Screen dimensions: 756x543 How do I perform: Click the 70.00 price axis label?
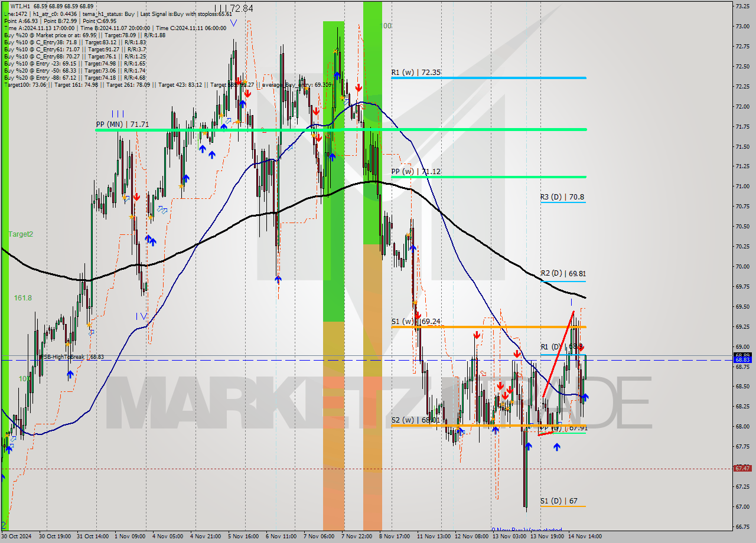[x=742, y=266]
